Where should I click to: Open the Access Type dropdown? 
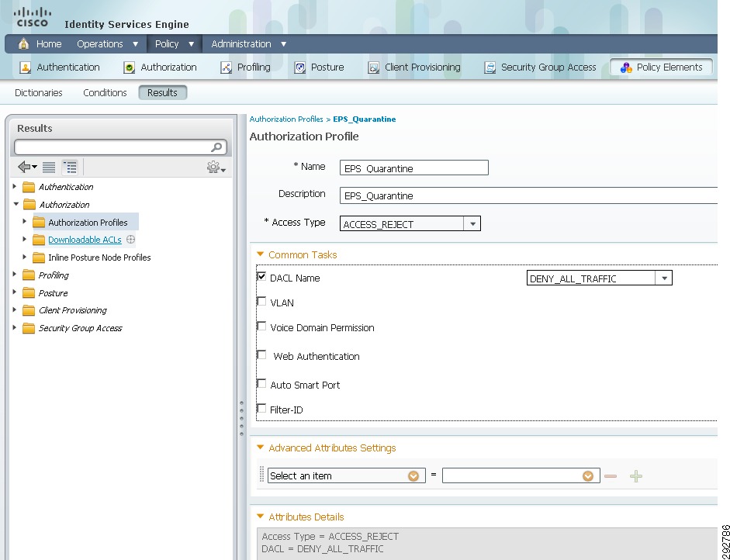coord(472,224)
